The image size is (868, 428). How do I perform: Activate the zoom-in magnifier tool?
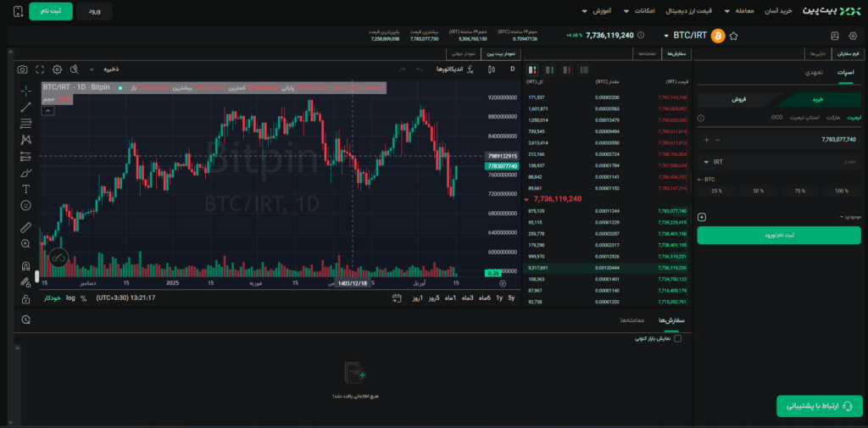click(25, 243)
